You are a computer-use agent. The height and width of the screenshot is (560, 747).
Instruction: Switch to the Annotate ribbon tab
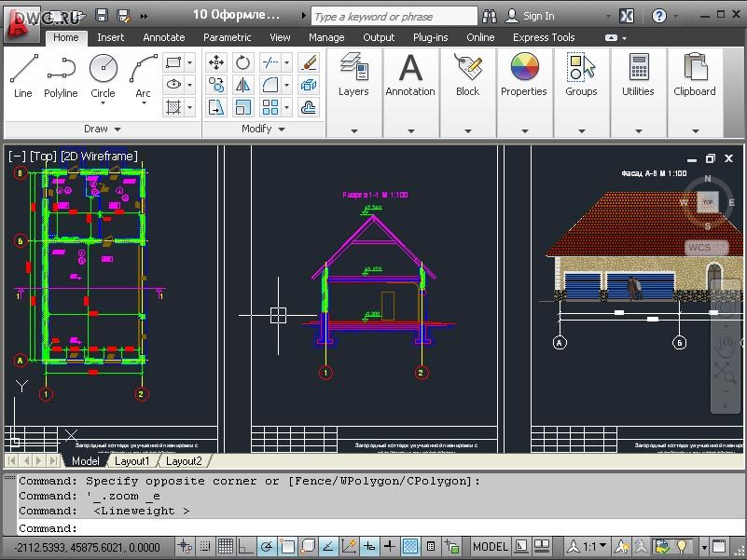[x=163, y=37]
